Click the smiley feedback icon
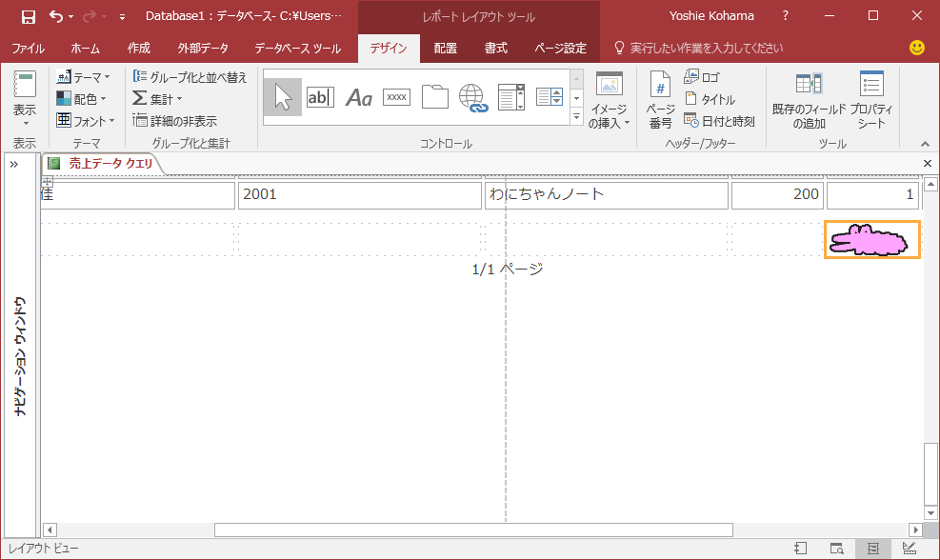Image resolution: width=940 pixels, height=560 pixels. click(x=916, y=48)
